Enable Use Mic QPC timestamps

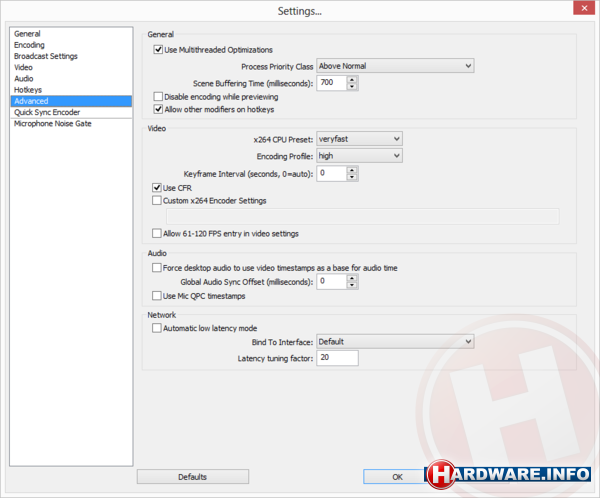(x=157, y=296)
